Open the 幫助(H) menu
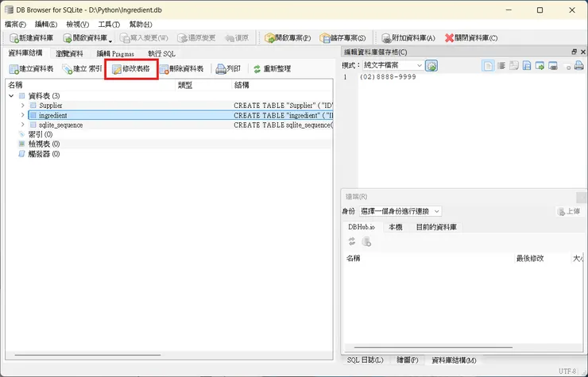 (141, 25)
